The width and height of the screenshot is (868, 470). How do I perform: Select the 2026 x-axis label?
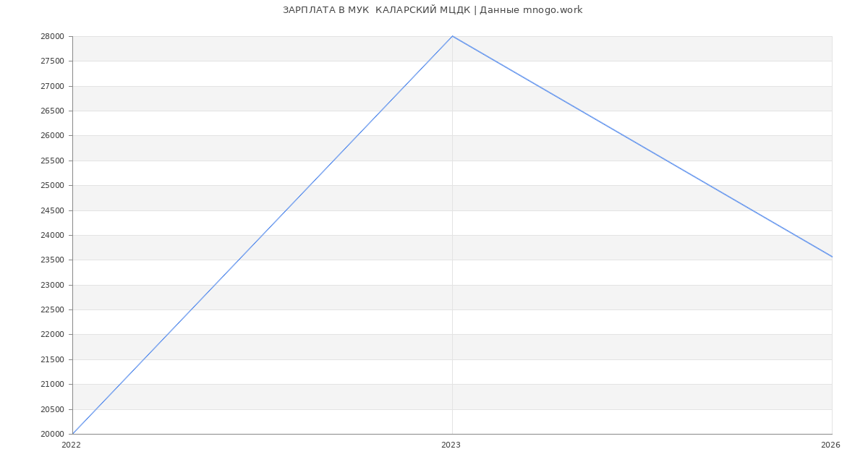pos(830,445)
